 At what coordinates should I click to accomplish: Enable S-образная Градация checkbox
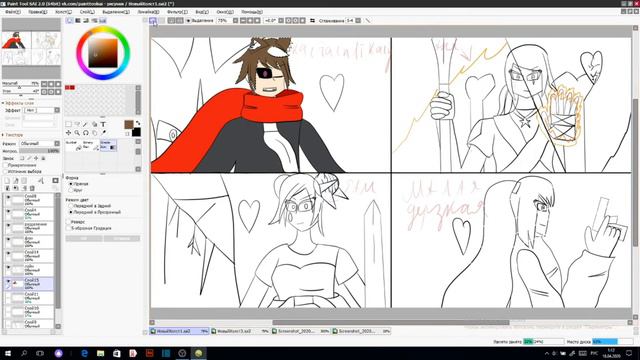click(68, 228)
